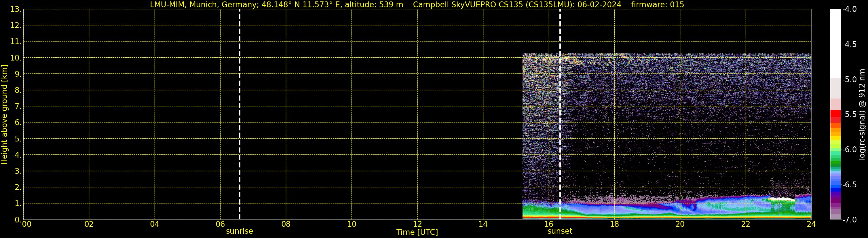The height and width of the screenshot is (238, 868).
Task: Click the height axis tick label 6
Action: point(18,123)
